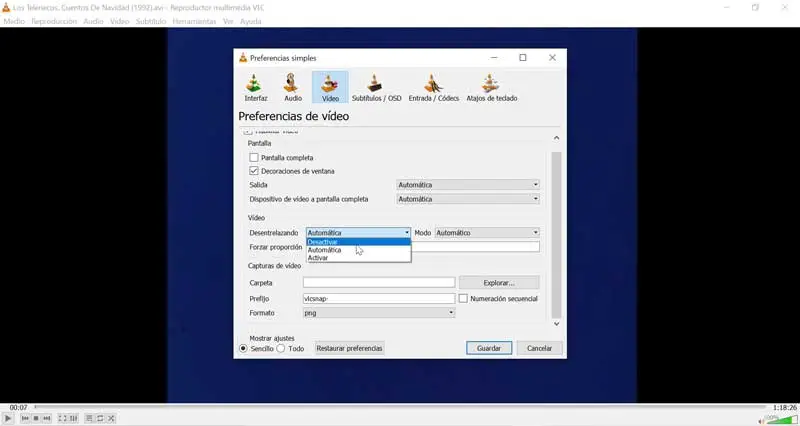This screenshot has height=426, width=800.
Task: Open the Audio menu in menu bar
Action: [x=93, y=21]
